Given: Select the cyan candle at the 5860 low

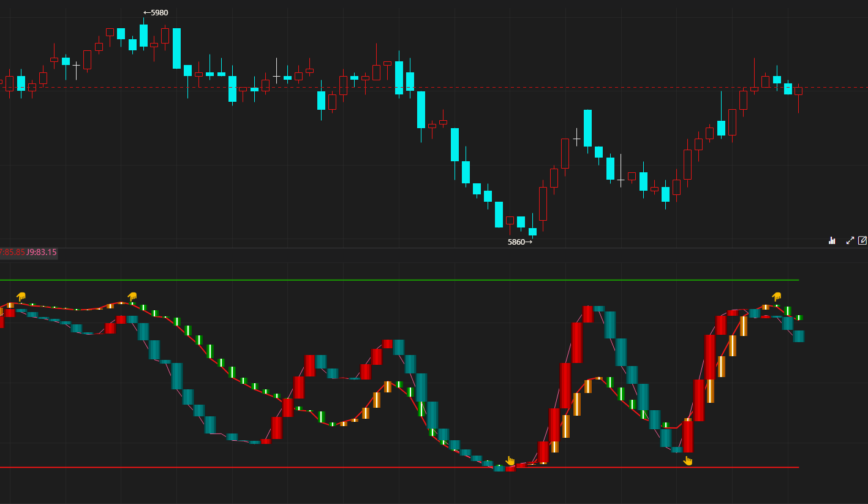Looking at the screenshot, I should coord(532,231).
